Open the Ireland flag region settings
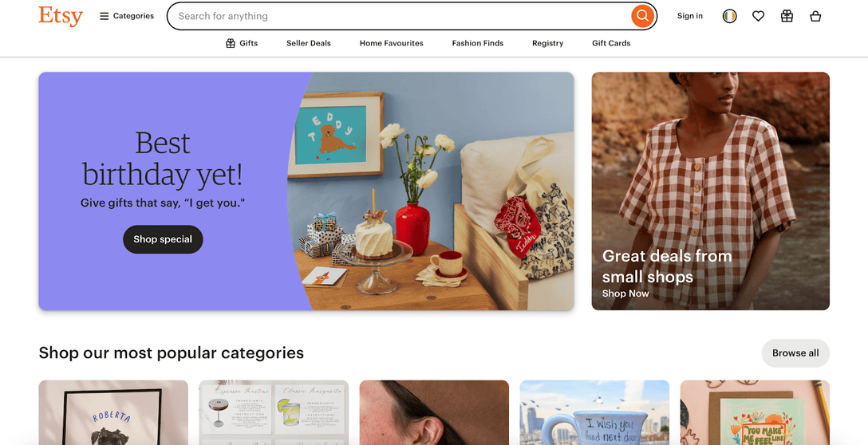 click(x=730, y=16)
